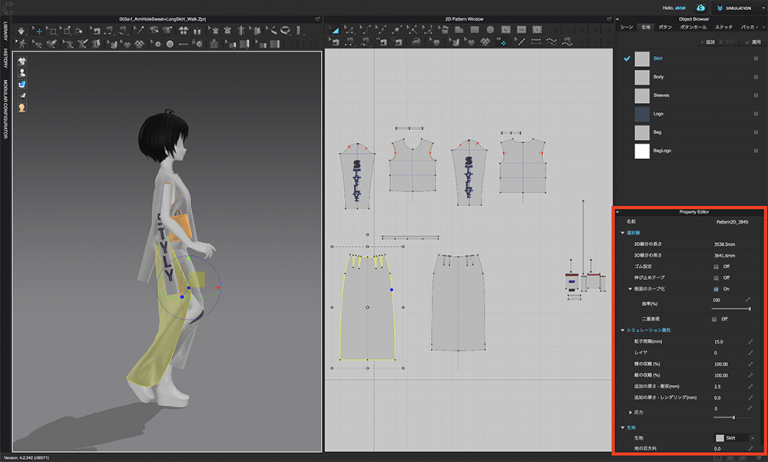The width and height of the screenshot is (768, 462).
Task: Select the Internal Circle tool in 2D toolbar
Action: [537, 30]
